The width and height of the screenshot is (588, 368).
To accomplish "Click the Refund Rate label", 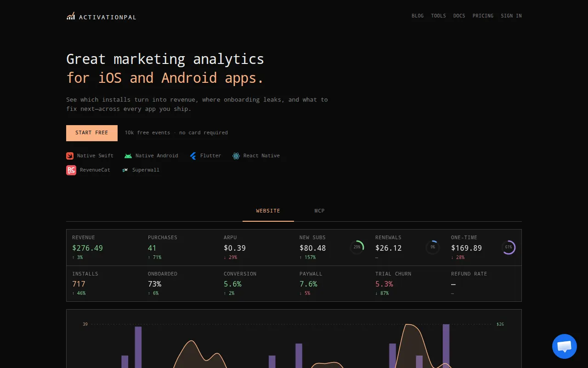I will [x=469, y=274].
